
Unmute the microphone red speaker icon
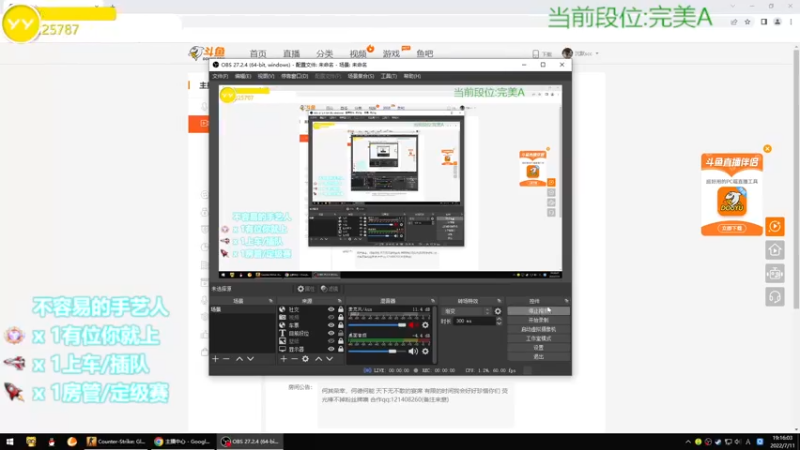413,324
